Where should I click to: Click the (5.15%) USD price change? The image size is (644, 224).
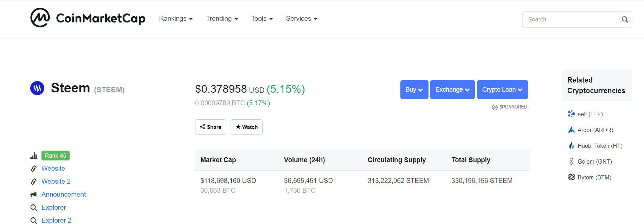click(286, 89)
